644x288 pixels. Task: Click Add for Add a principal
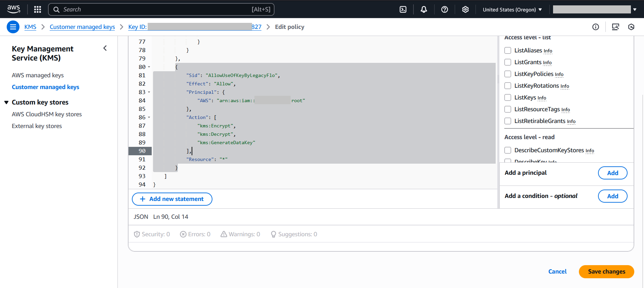pyautogui.click(x=612, y=173)
